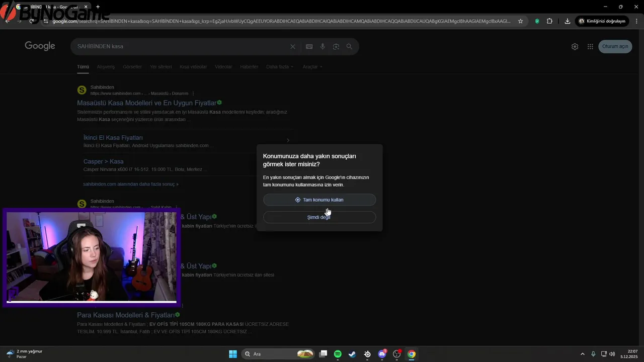Open the "Haberler" tab
644x362 pixels.
[249, 67]
